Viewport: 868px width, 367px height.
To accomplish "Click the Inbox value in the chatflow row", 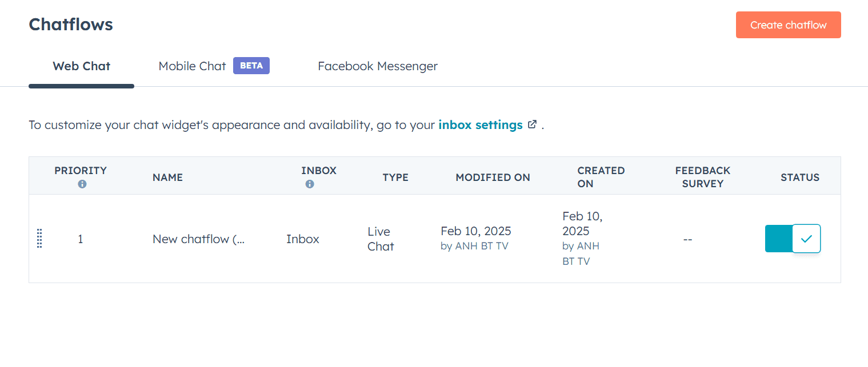I will [302, 239].
